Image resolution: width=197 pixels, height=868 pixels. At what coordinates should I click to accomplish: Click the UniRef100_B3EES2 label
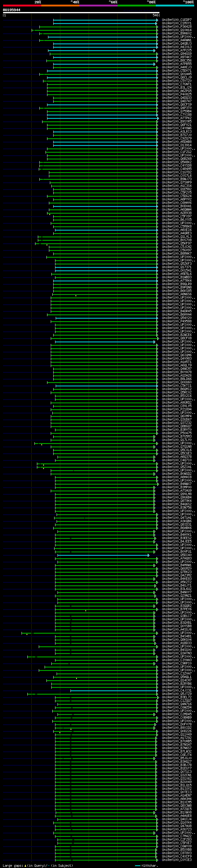pos(176,538)
